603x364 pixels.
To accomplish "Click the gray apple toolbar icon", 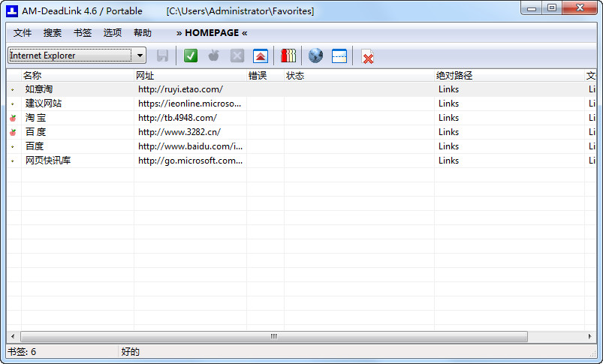I will [214, 56].
